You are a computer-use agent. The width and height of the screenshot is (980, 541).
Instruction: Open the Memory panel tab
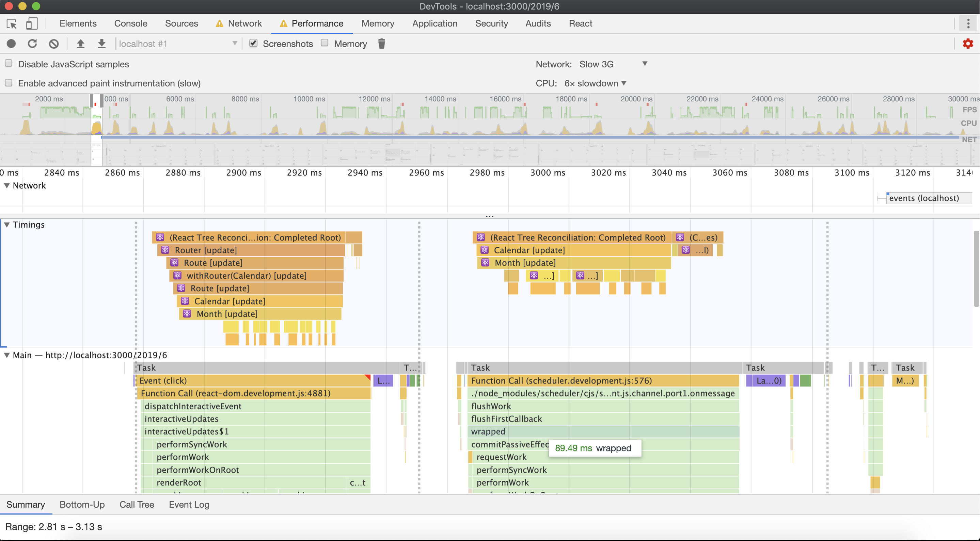(377, 23)
